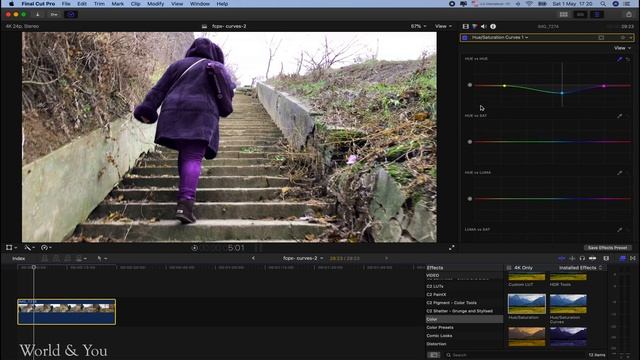Open Hue/Saturation Curves 1 correction dropdown
The image size is (640, 360).
[500, 38]
